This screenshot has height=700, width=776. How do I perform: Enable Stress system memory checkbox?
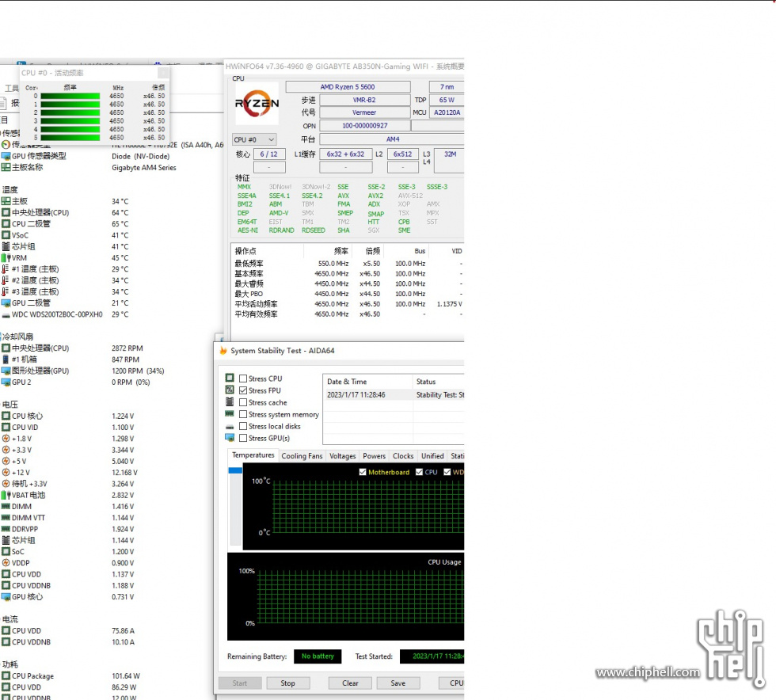(243, 414)
